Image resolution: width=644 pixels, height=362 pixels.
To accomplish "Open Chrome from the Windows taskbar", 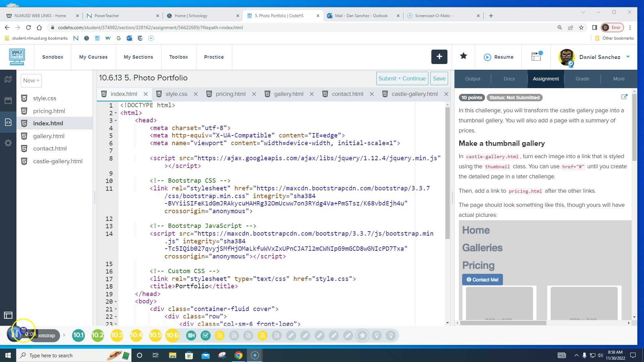I will 238,355.
